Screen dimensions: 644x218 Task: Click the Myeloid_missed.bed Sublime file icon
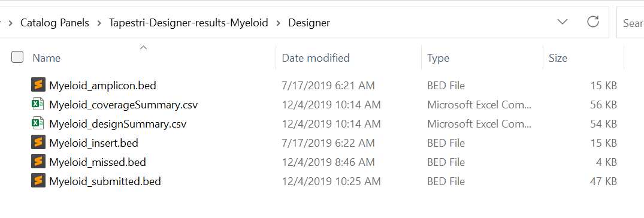coord(37,162)
